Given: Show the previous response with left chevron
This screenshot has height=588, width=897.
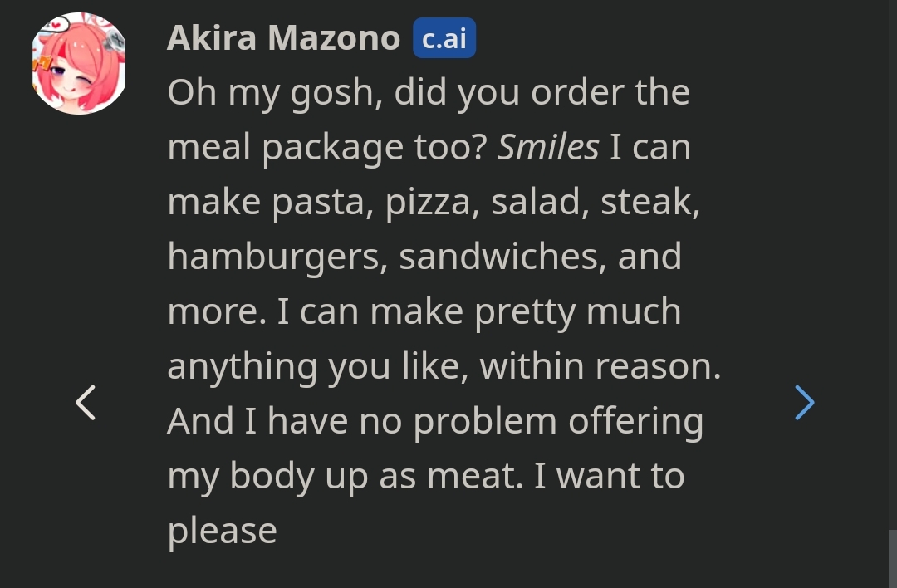Looking at the screenshot, I should tap(86, 403).
